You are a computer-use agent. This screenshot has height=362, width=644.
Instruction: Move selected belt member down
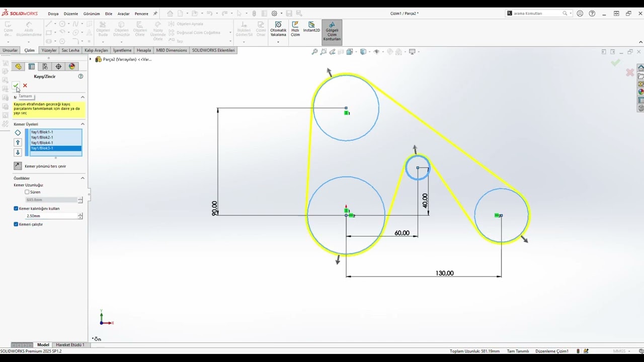18,152
